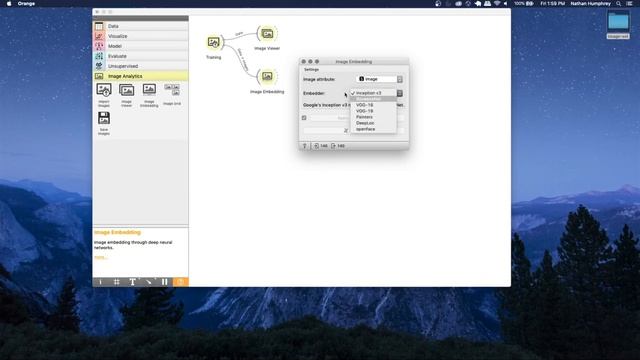
Task: Expand the Data category in toolbox
Action: point(141,26)
